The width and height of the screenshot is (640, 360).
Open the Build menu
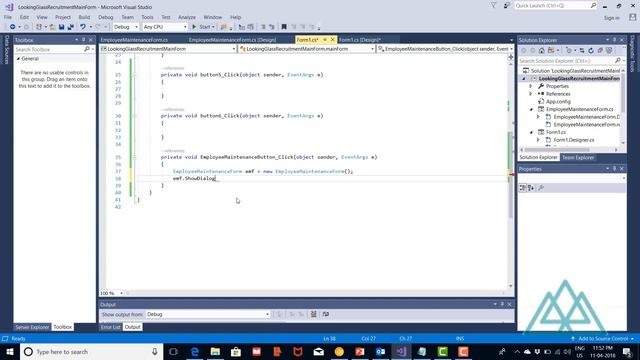click(84, 17)
